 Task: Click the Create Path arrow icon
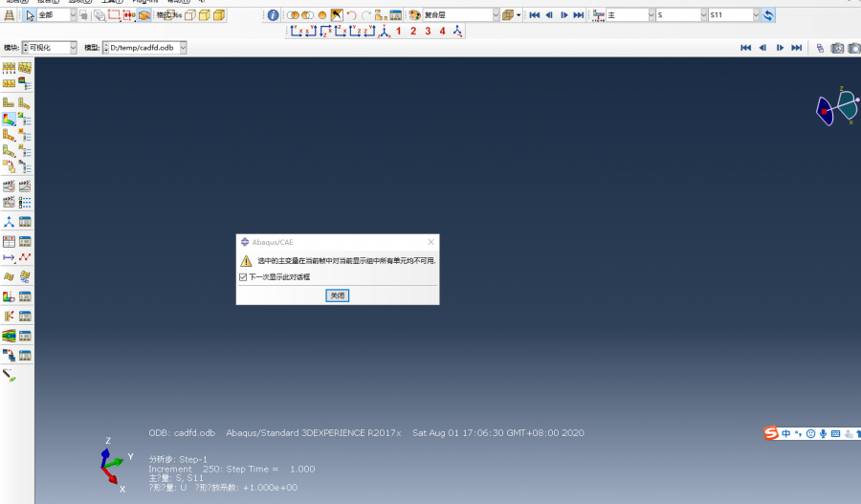pos(9,257)
